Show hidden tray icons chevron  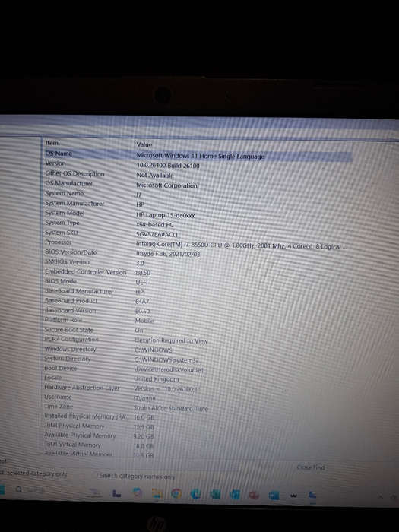click(x=381, y=497)
